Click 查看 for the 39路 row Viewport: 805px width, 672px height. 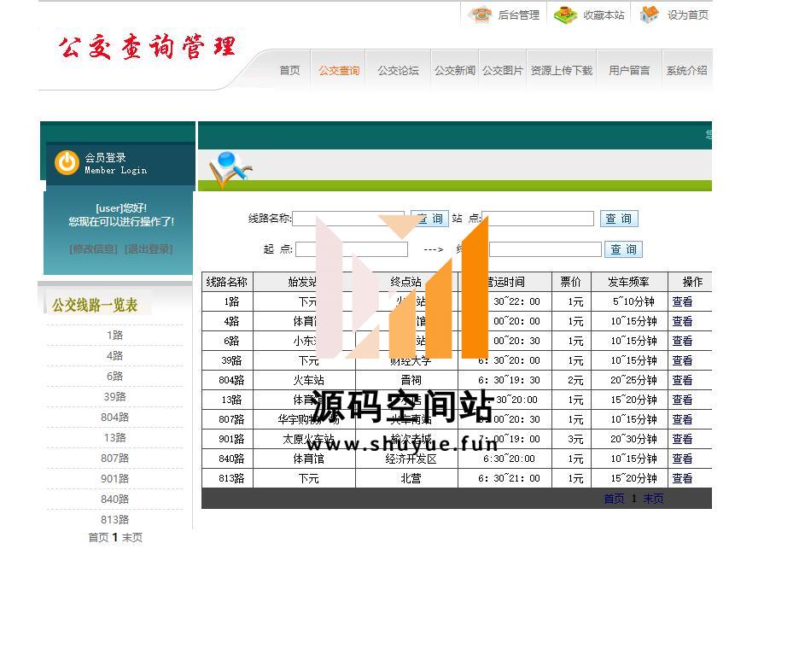(x=682, y=361)
